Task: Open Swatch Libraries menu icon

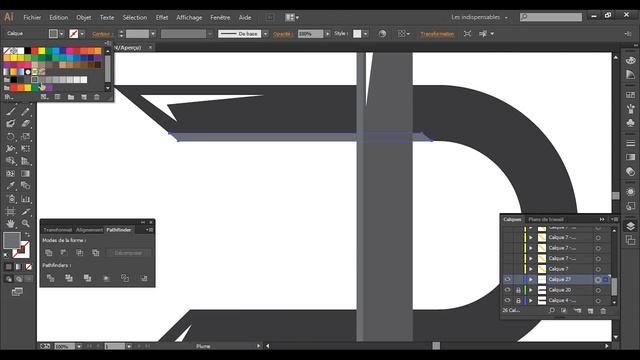Action: pyautogui.click(x=8, y=97)
